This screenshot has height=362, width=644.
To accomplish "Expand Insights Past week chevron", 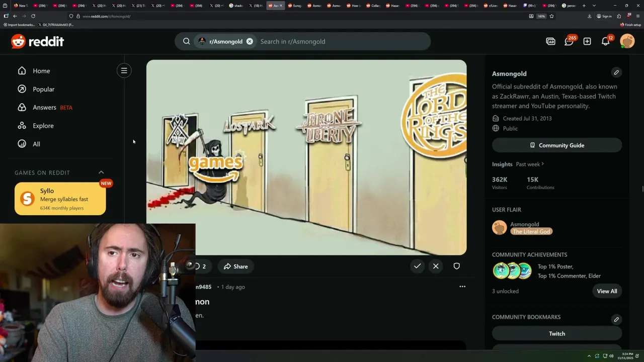I will point(542,164).
